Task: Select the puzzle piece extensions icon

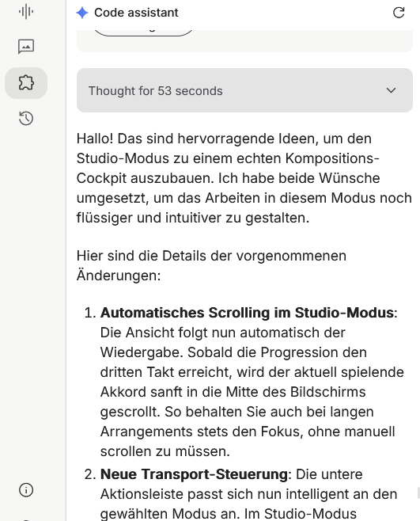Action: [x=26, y=82]
